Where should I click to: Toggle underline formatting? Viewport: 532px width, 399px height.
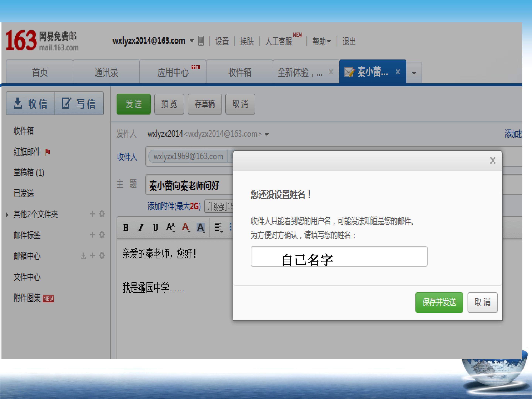(156, 228)
